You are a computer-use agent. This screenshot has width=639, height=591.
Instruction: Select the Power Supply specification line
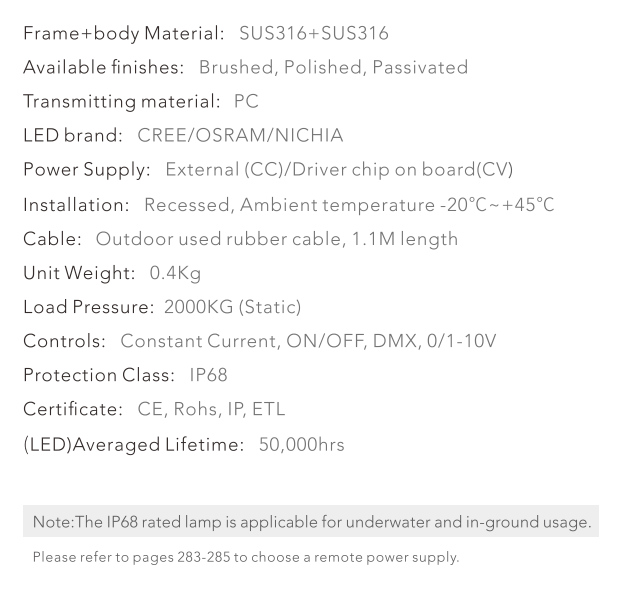coord(268,170)
